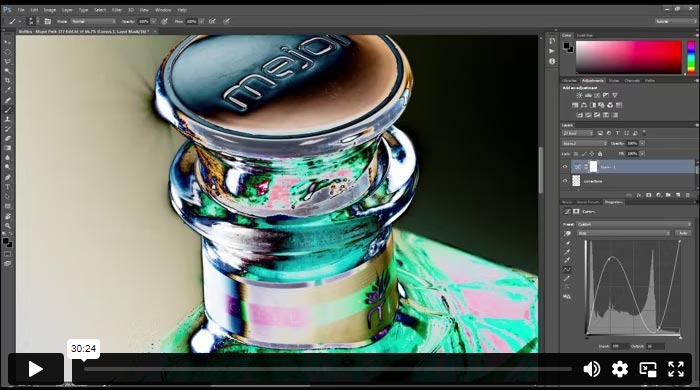Click in the color picker gradient field
The image size is (700, 390).
click(629, 57)
